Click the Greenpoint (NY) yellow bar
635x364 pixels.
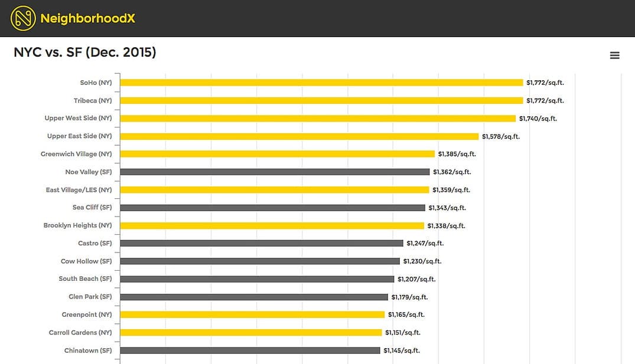(x=252, y=314)
